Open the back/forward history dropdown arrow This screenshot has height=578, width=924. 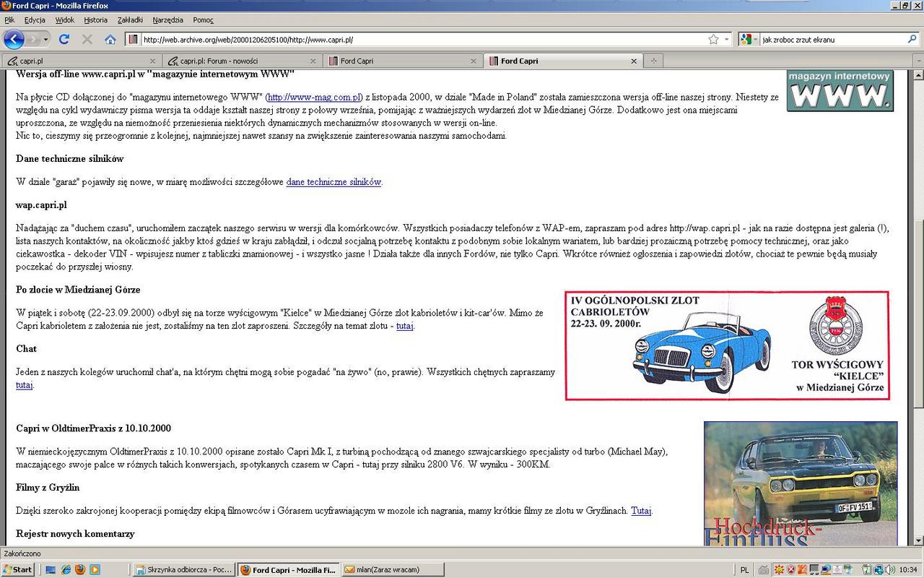click(x=46, y=39)
